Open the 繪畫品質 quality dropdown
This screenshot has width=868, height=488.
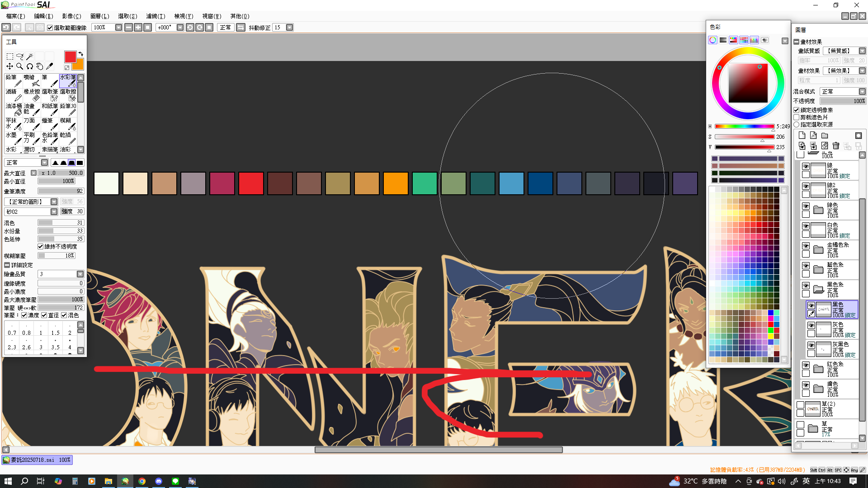coord(80,274)
